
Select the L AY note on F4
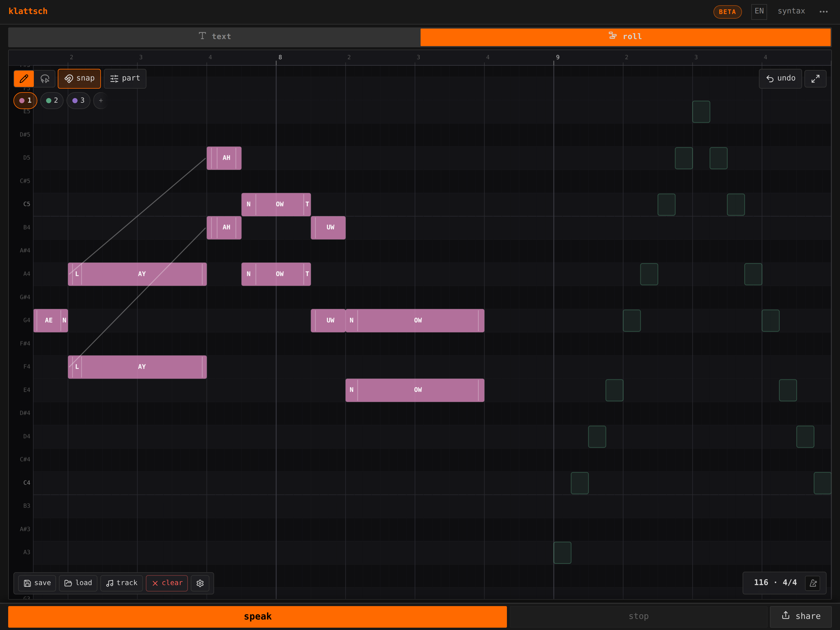[137, 367]
